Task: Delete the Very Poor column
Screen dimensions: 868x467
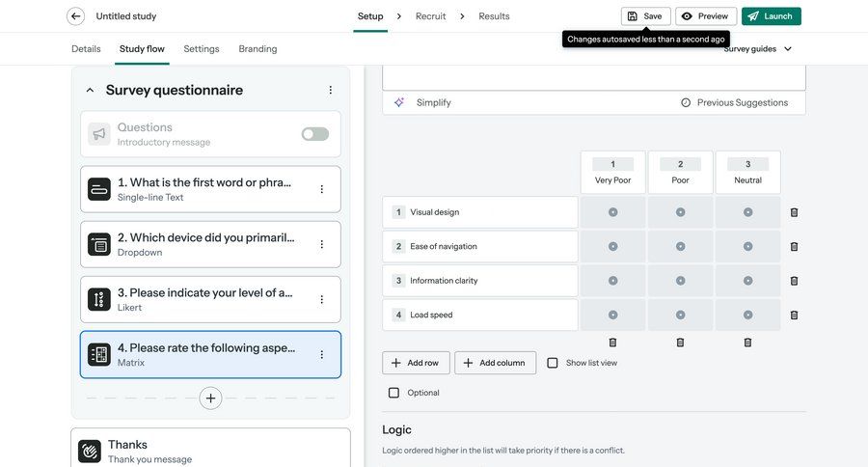Action: (612, 343)
